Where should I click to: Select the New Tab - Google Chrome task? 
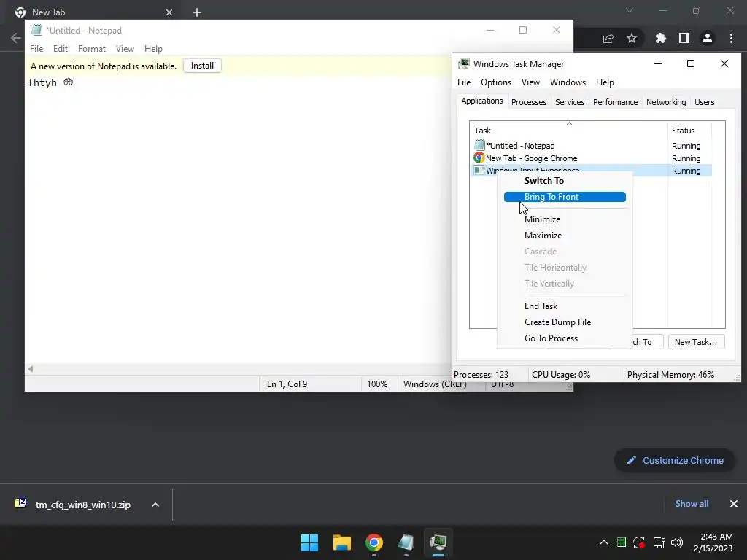[x=591, y=158]
